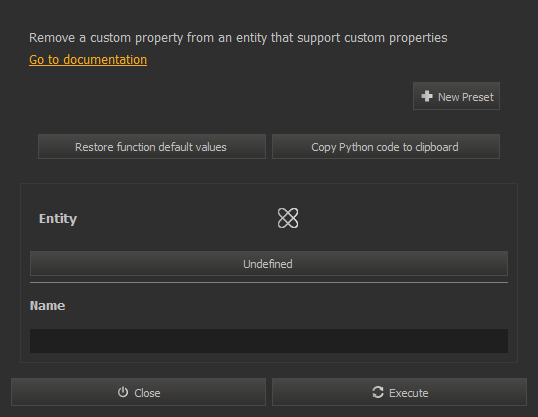Click the bold Entity label
This screenshot has height=417, width=538.
click(58, 219)
